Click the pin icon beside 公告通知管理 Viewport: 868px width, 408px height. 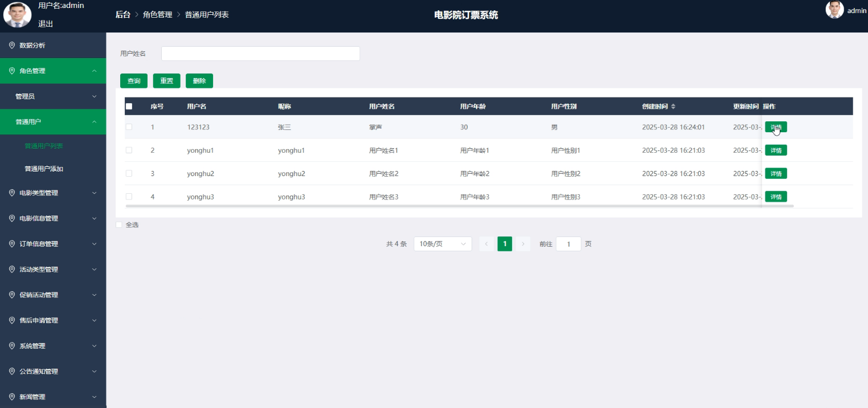(x=12, y=372)
